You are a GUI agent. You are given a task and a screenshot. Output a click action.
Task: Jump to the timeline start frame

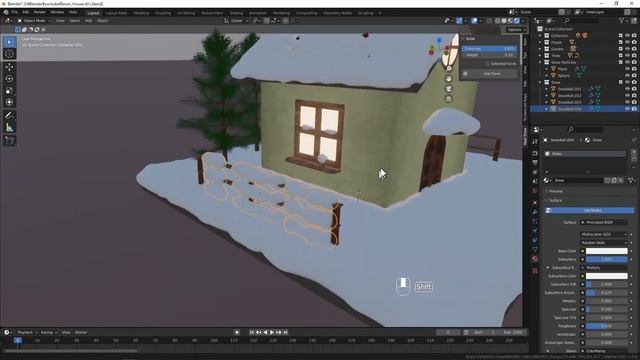(x=252, y=333)
